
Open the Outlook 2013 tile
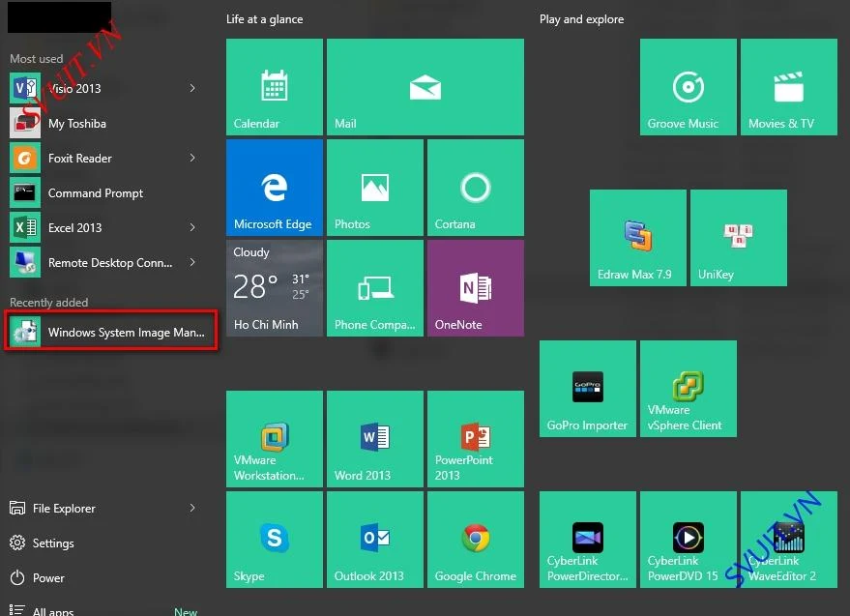coord(375,540)
